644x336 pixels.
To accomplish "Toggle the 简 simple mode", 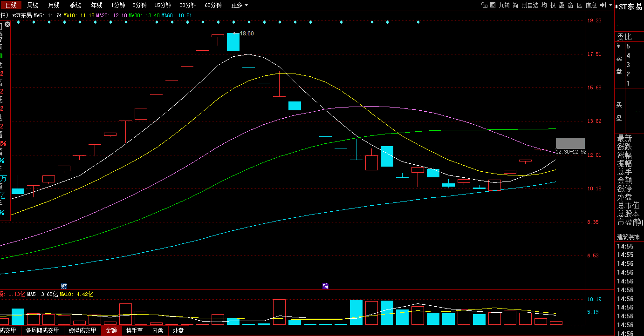I will click(515, 5).
